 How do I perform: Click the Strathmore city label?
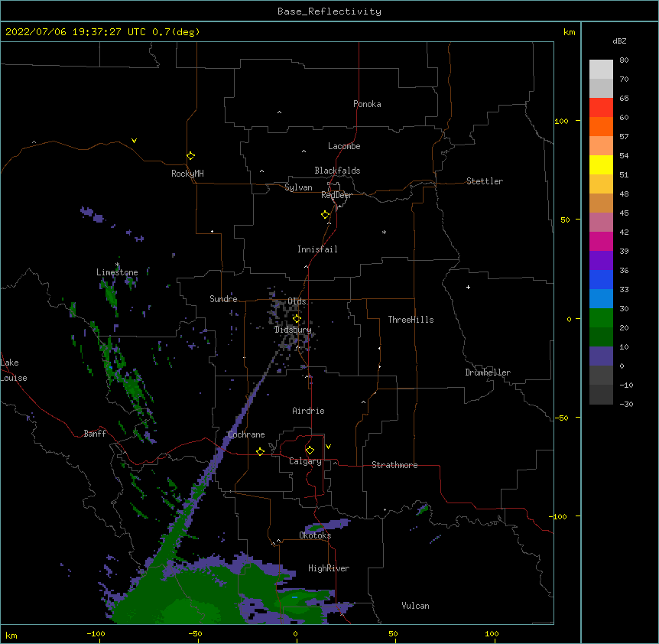pos(394,465)
